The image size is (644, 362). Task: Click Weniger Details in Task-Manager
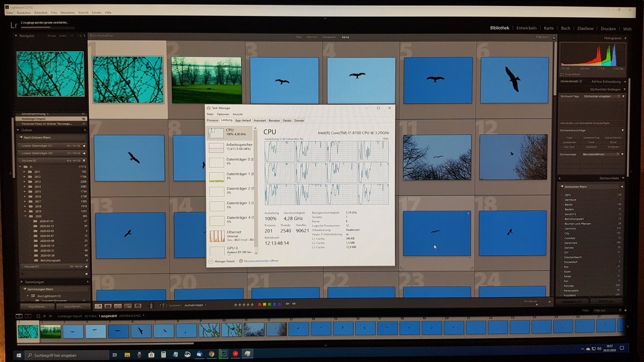[222, 261]
